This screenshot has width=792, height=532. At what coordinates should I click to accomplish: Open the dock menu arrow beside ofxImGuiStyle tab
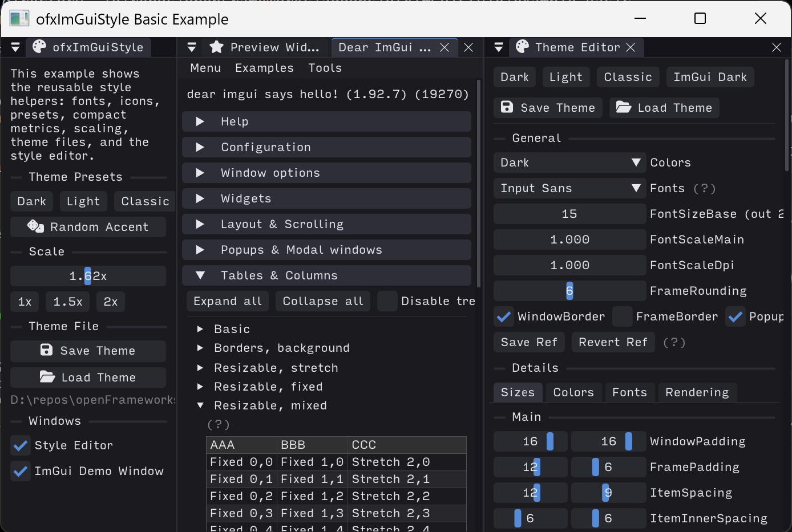[x=15, y=47]
